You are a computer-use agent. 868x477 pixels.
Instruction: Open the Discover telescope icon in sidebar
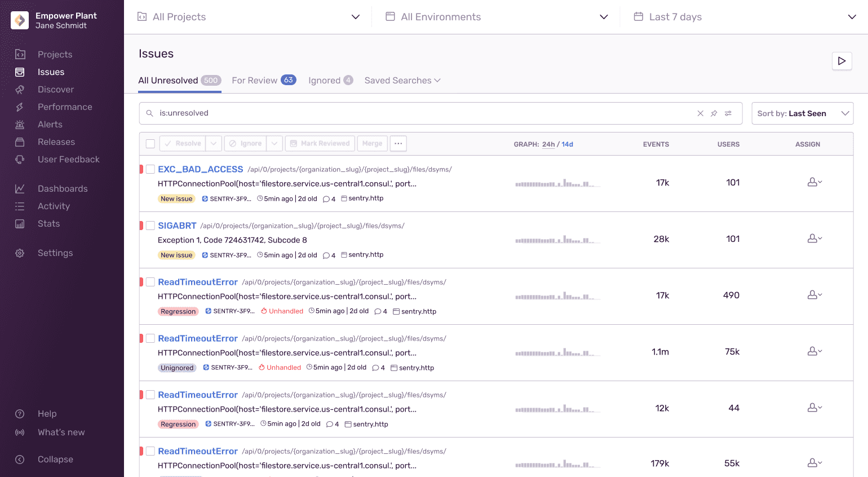(20, 90)
